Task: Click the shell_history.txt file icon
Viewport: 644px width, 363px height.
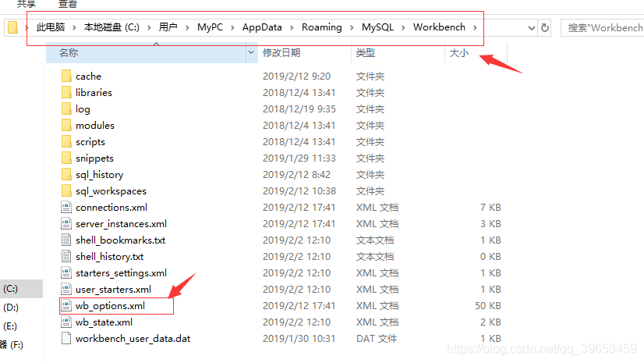Action: coord(66,257)
